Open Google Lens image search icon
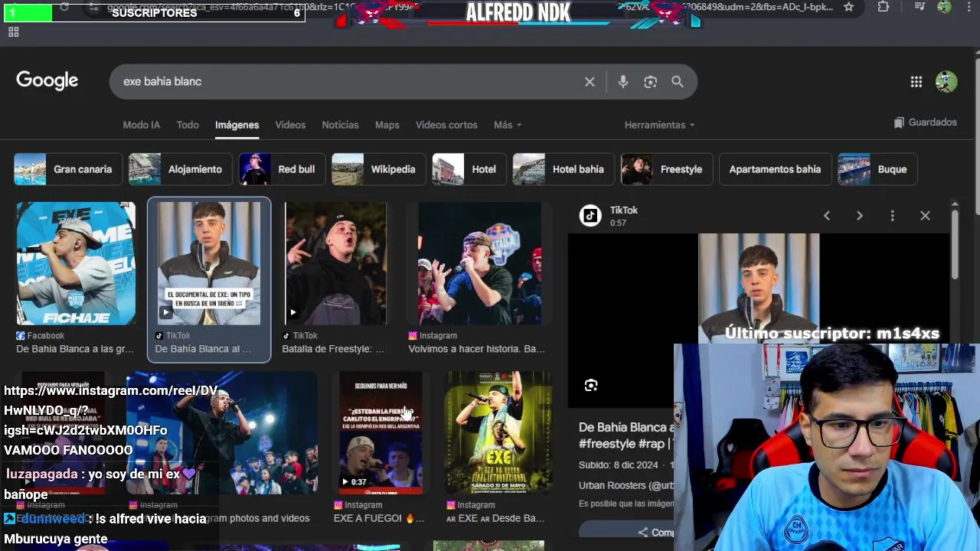Screen dimensions: 980x551 click(x=650, y=81)
